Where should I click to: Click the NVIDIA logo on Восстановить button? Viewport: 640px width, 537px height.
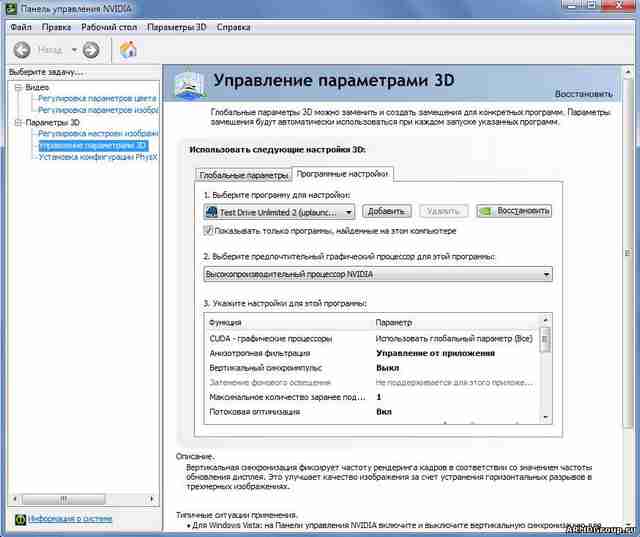486,211
